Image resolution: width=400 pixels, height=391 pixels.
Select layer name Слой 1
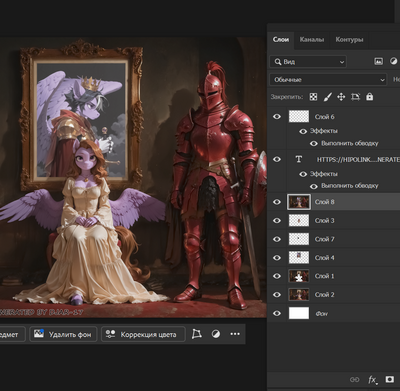(324, 276)
